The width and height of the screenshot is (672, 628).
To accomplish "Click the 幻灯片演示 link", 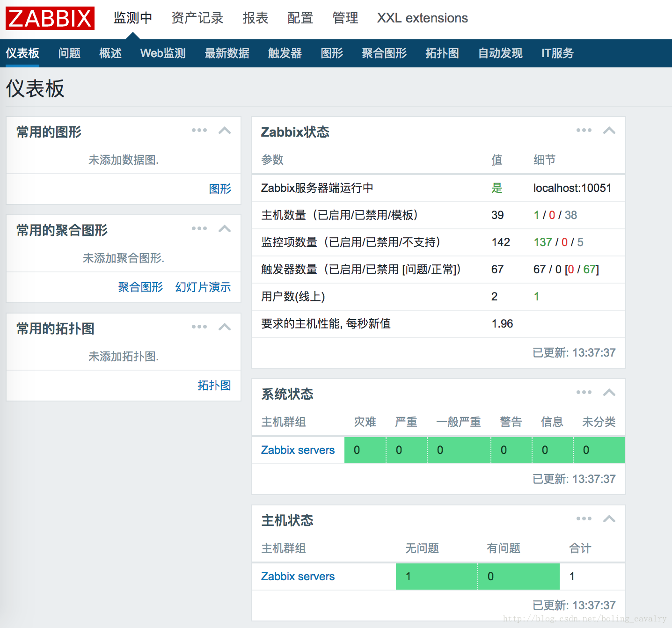I will tap(203, 287).
